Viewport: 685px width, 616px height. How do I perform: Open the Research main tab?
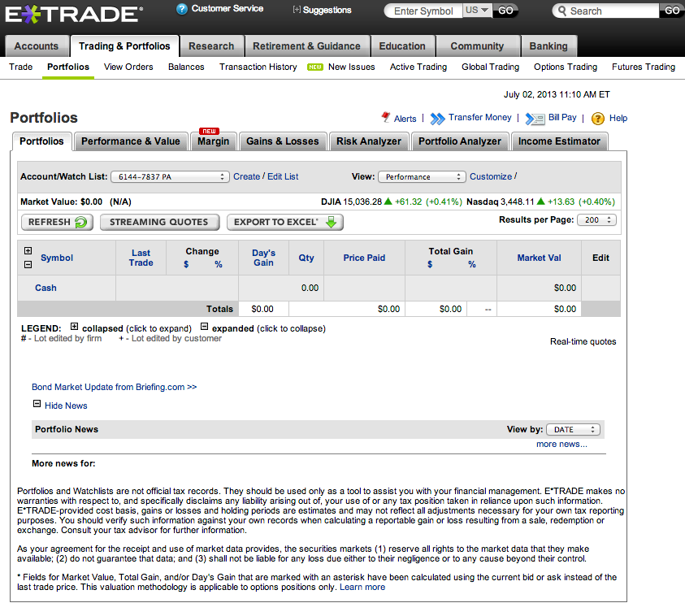[x=211, y=46]
